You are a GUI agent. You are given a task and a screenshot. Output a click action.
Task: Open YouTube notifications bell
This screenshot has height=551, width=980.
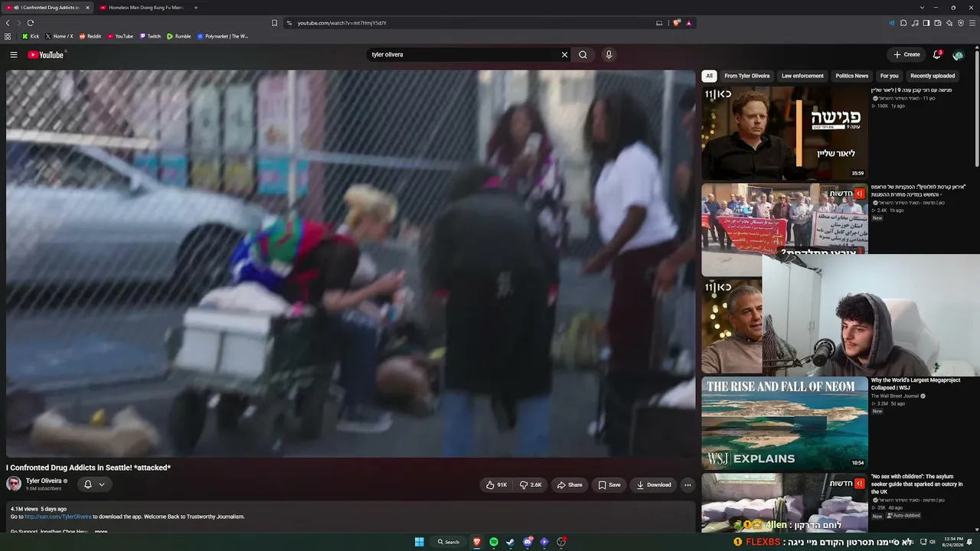[937, 54]
